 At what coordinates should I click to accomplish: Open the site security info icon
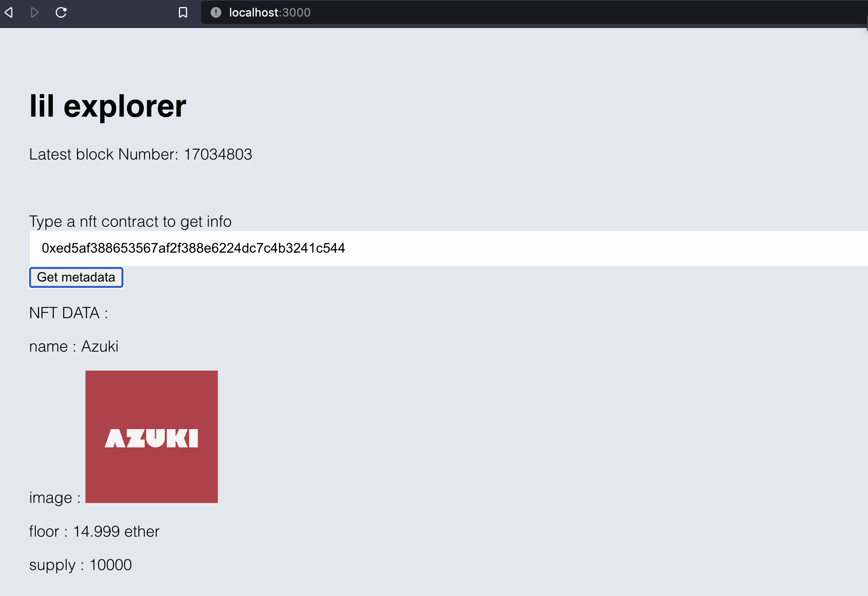(x=216, y=12)
